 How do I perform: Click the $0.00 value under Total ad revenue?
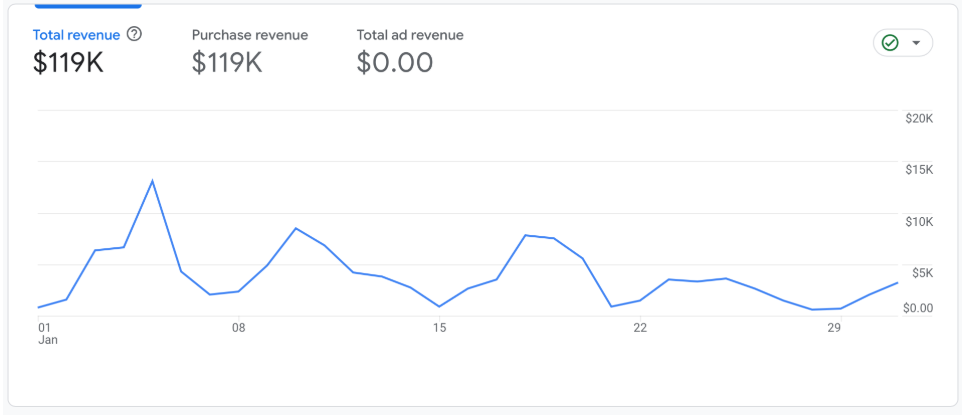click(x=394, y=63)
